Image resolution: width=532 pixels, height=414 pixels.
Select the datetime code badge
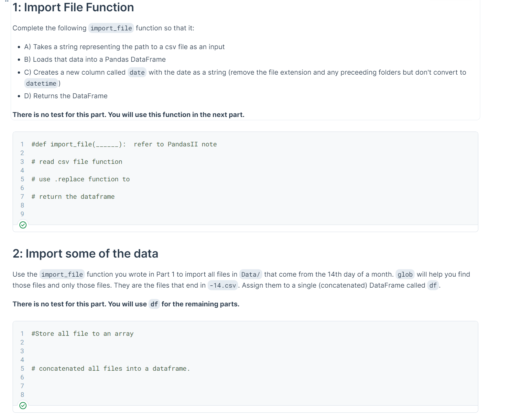[41, 83]
